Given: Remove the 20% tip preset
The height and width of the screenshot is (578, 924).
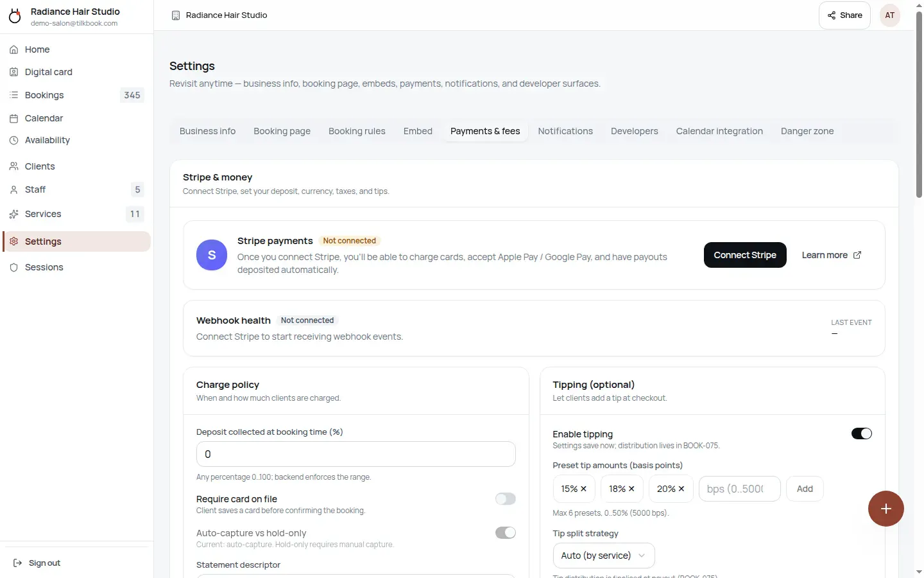Looking at the screenshot, I should pos(681,489).
